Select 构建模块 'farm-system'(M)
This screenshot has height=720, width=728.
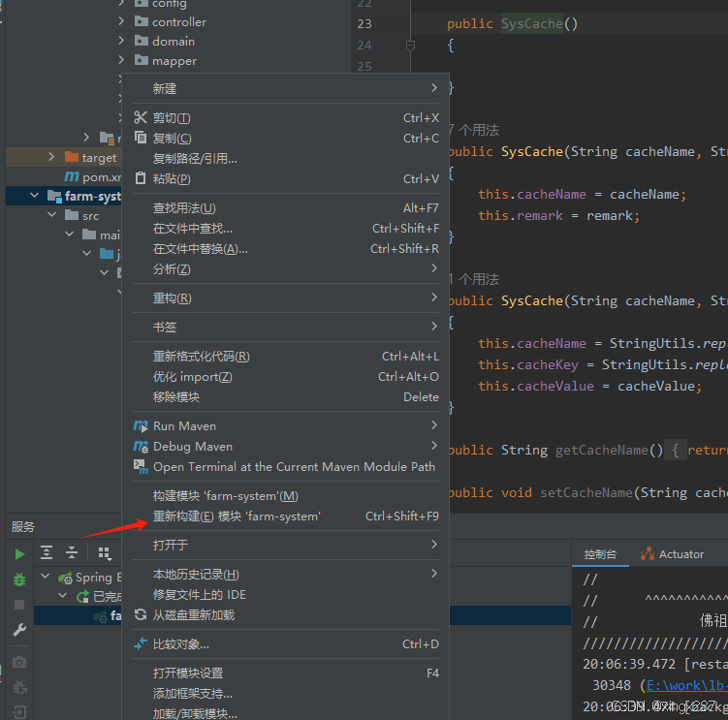pyautogui.click(x=286, y=496)
